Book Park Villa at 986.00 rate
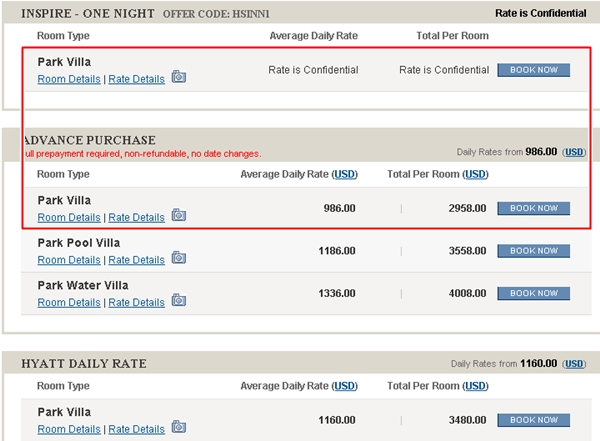This screenshot has height=441, width=600. pyautogui.click(x=533, y=208)
